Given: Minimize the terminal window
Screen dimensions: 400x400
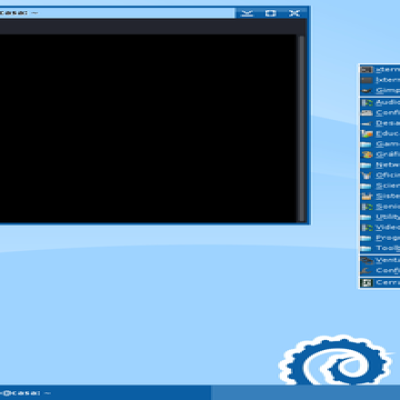Looking at the screenshot, I should [247, 13].
